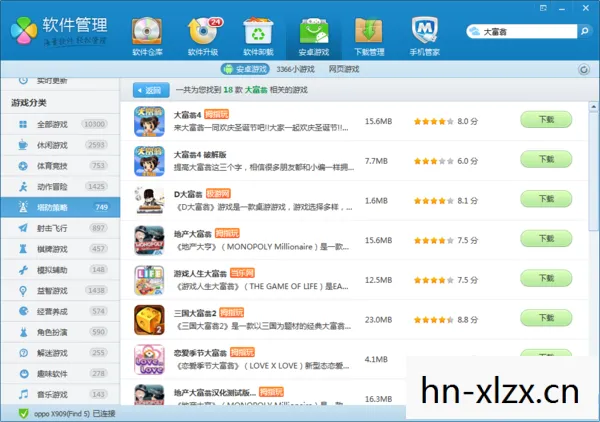Download 地产大富翁 at 15.6MB

coord(546,239)
